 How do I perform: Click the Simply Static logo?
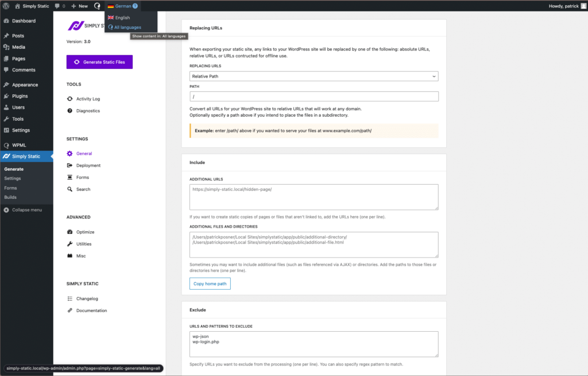point(86,25)
